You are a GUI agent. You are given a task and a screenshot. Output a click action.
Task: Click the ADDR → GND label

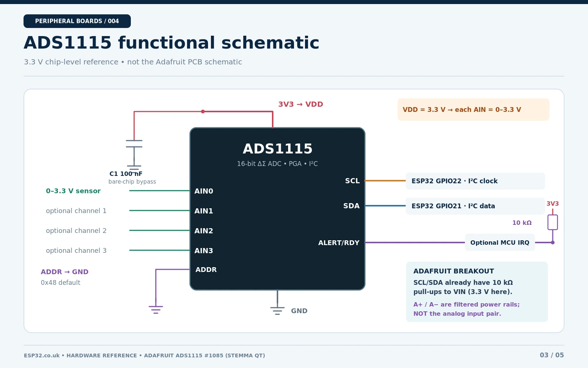pos(65,272)
